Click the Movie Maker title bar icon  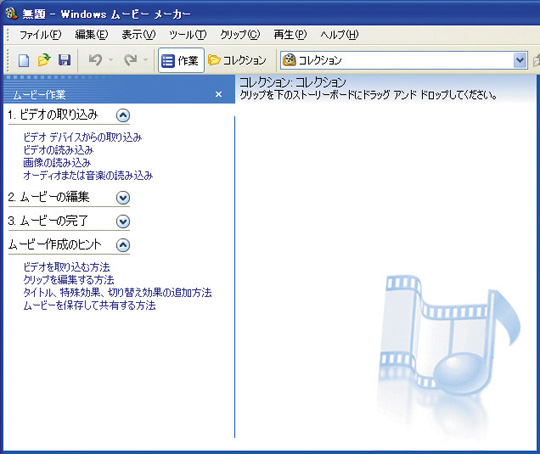tap(11, 13)
